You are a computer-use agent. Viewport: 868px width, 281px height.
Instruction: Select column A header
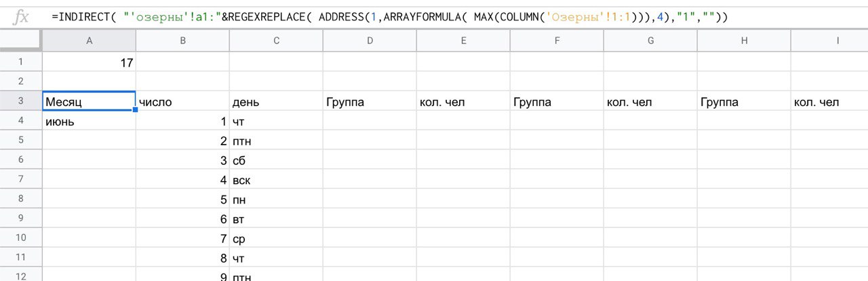tap(89, 41)
